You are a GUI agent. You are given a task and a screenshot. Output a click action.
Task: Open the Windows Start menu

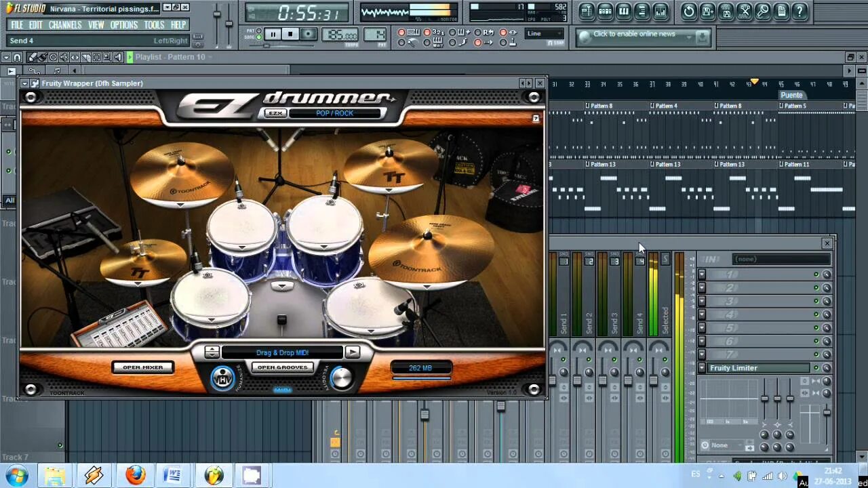click(16, 475)
